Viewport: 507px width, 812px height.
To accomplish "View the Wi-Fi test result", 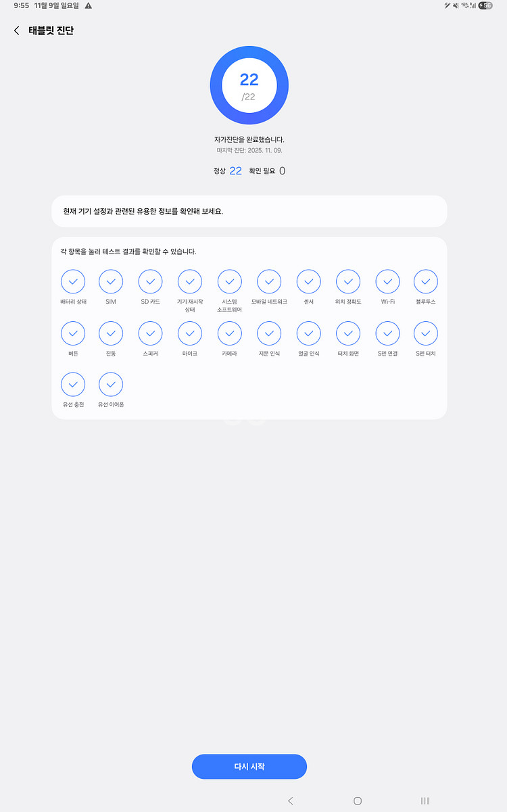I will pos(387,281).
